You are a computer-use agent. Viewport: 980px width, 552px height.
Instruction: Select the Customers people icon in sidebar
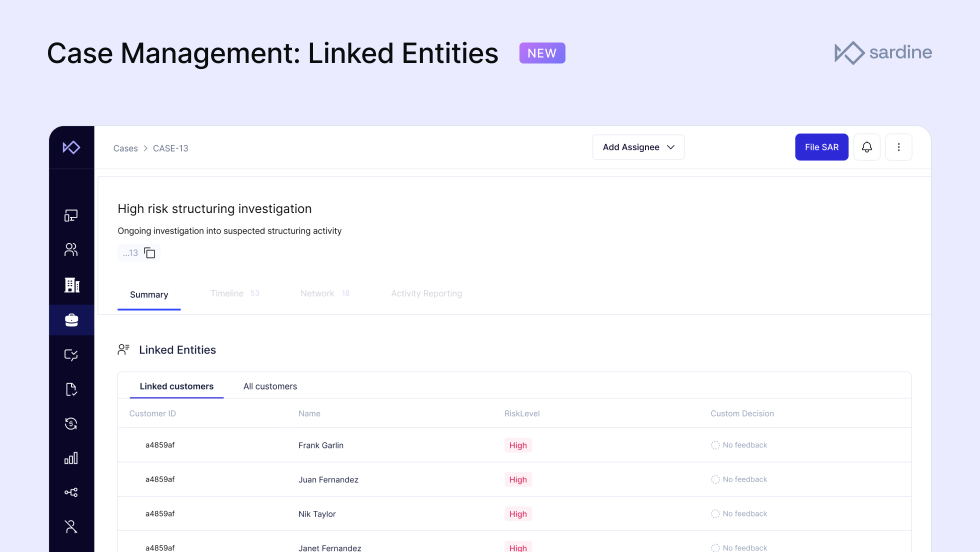pyautogui.click(x=71, y=249)
